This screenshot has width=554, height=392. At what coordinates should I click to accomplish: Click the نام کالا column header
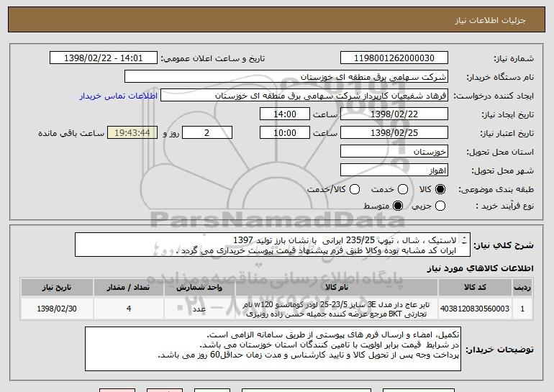click(x=337, y=288)
